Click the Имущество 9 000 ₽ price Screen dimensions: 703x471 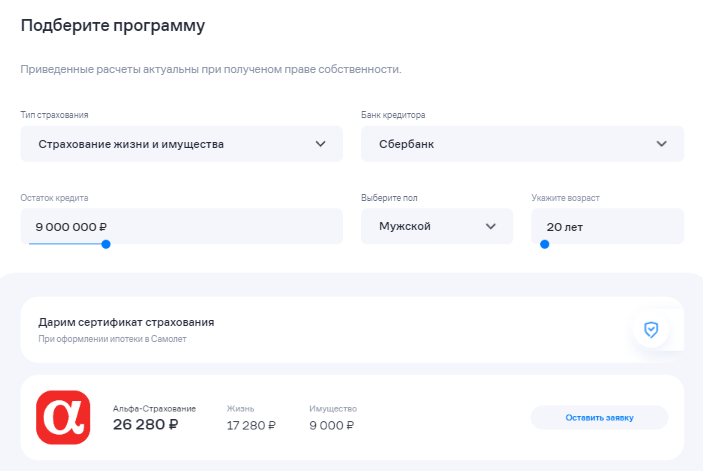click(332, 425)
